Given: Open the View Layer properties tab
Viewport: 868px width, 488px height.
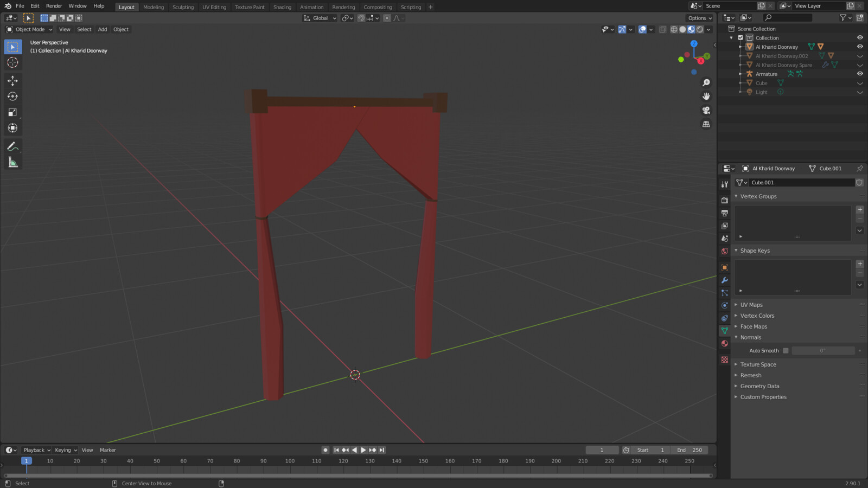Looking at the screenshot, I should pyautogui.click(x=725, y=226).
